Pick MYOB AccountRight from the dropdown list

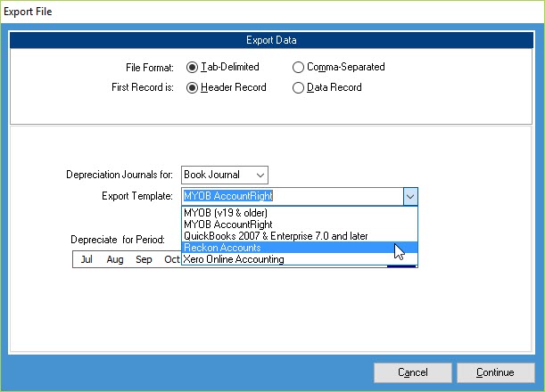click(x=300, y=225)
